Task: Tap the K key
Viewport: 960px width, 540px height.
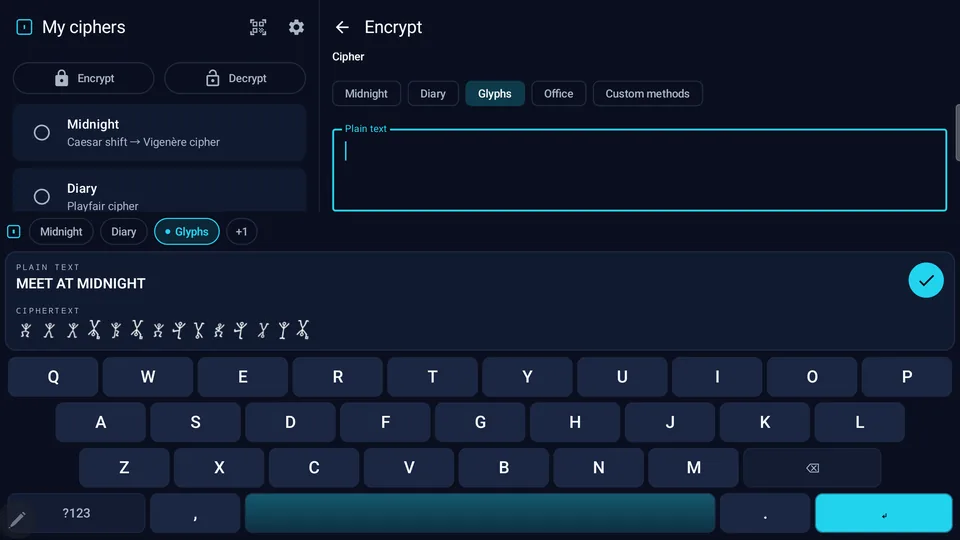Action: pyautogui.click(x=765, y=422)
